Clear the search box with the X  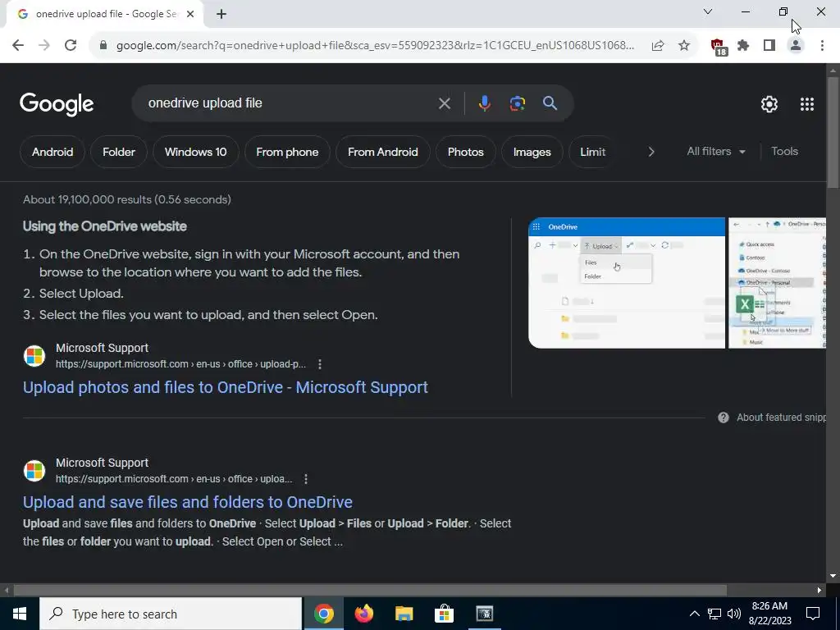pos(444,103)
